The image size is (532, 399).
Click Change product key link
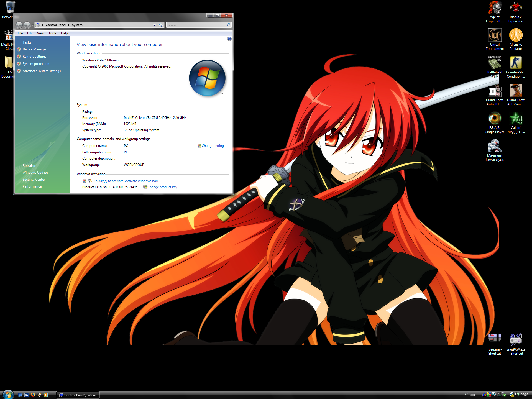tap(162, 187)
